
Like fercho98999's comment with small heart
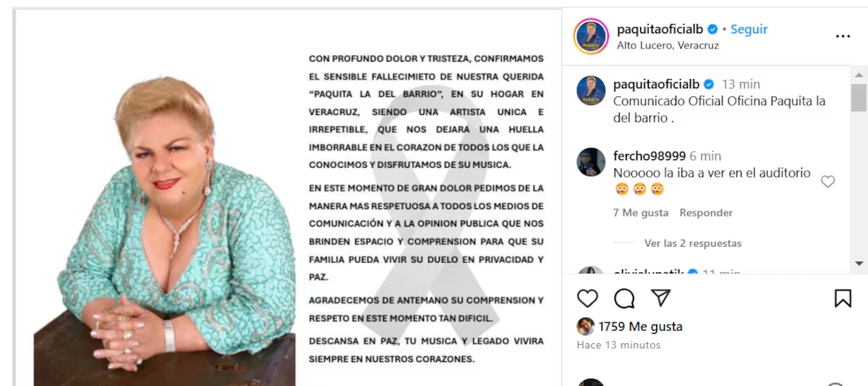(x=828, y=182)
